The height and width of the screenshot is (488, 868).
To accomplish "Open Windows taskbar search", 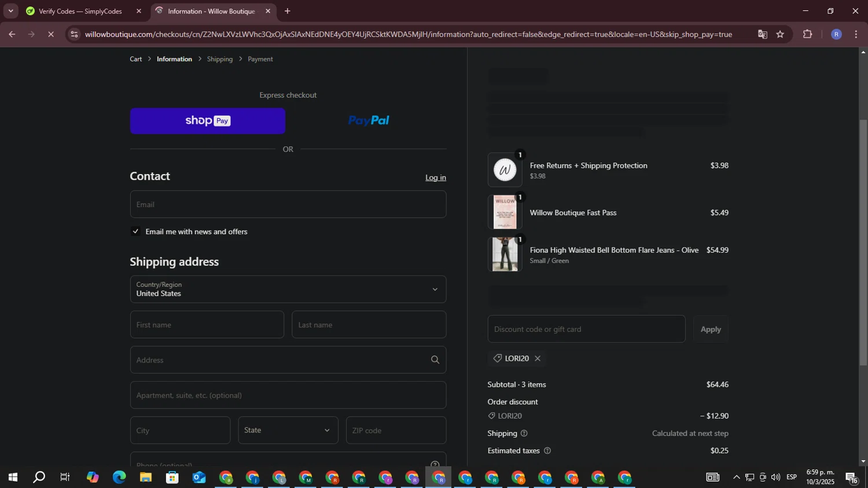I will point(39,478).
